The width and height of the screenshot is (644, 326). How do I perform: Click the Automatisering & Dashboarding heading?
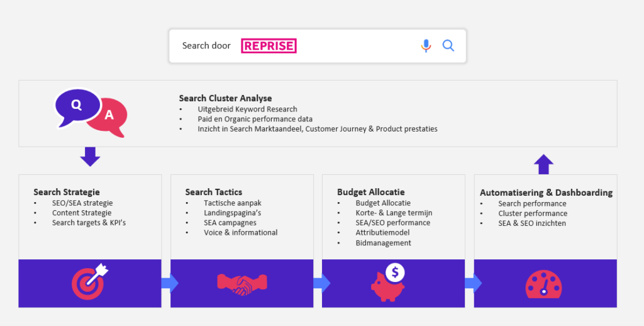pyautogui.click(x=547, y=193)
